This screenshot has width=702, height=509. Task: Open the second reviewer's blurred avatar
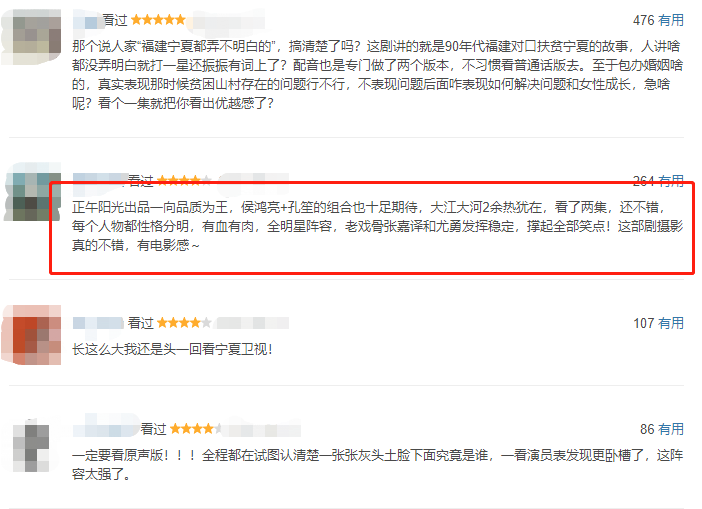click(31, 191)
